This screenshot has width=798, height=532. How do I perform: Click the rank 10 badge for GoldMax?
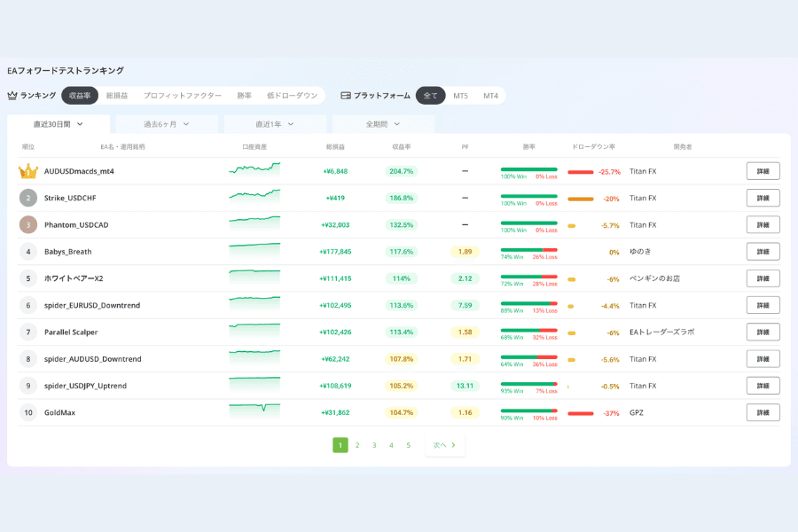click(x=28, y=412)
